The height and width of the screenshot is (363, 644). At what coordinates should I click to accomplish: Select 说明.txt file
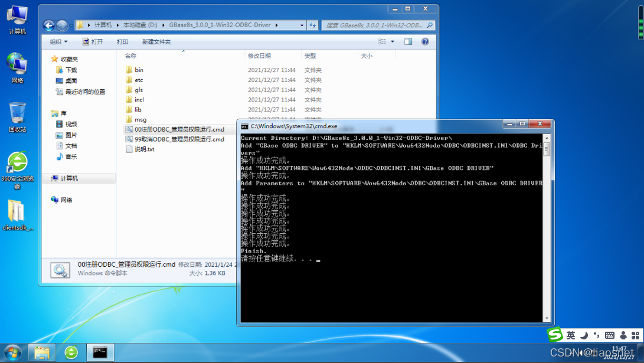click(140, 149)
